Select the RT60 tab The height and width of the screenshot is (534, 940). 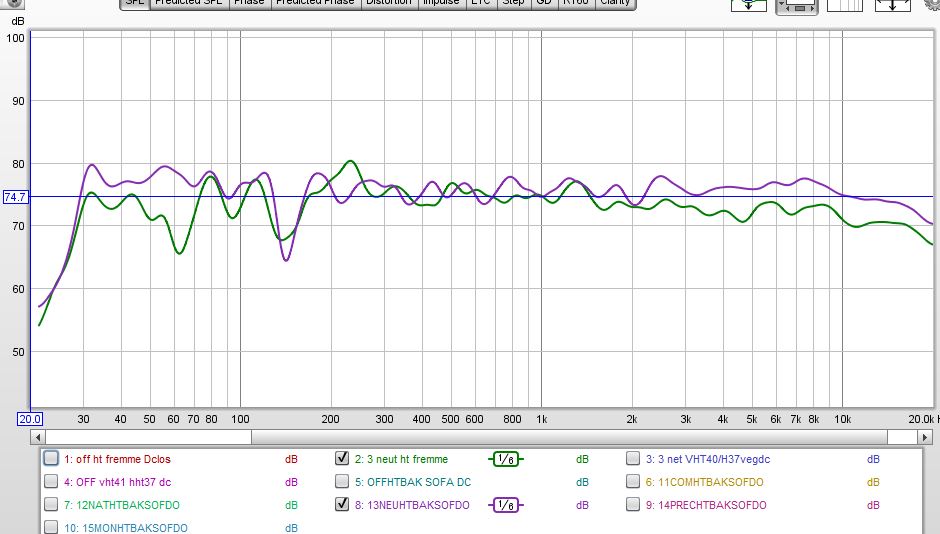click(x=576, y=3)
